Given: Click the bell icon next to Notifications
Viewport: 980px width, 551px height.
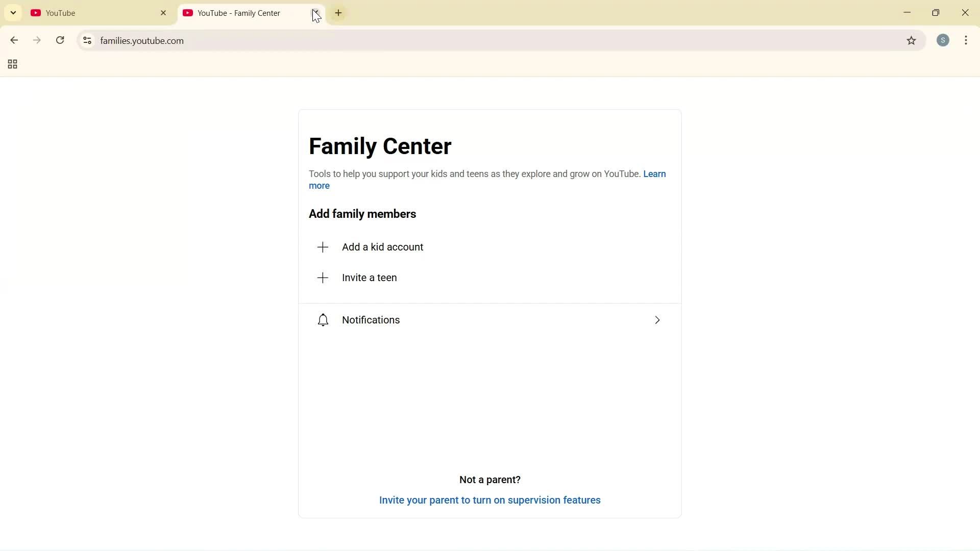Looking at the screenshot, I should (323, 320).
